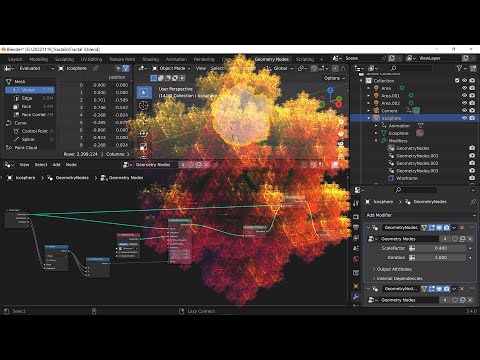480x360 pixels.
Task: Select Control Point domain in spreadsheet
Action: (x=30, y=131)
